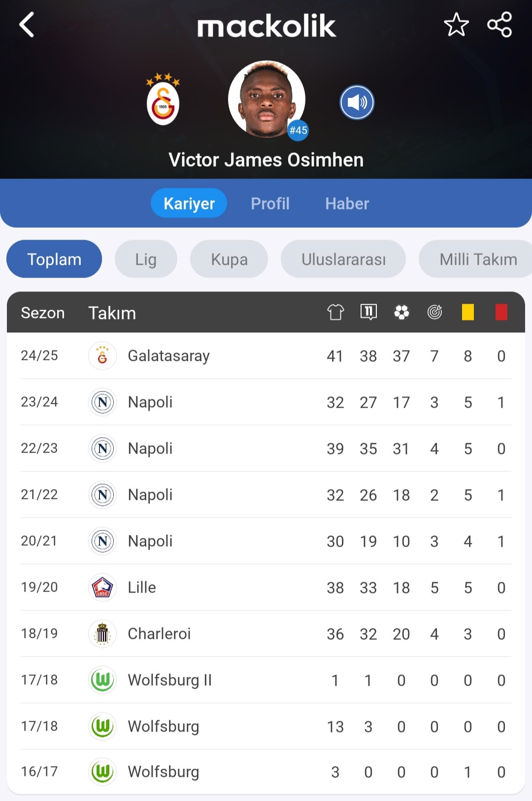
Task: Tap the jersey appearances column icon
Action: 335,312
